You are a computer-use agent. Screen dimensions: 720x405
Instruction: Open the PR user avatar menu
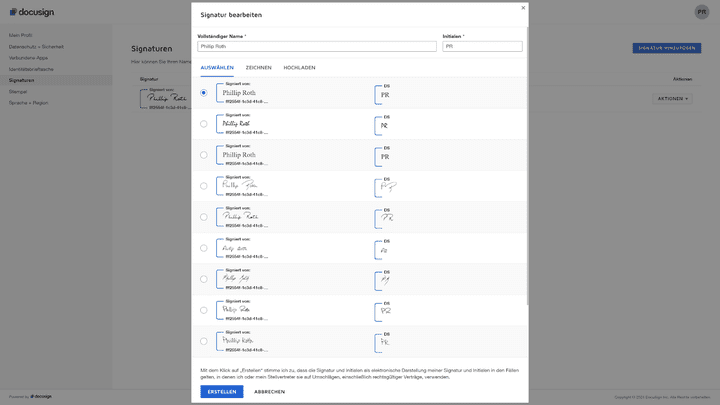coord(701,12)
